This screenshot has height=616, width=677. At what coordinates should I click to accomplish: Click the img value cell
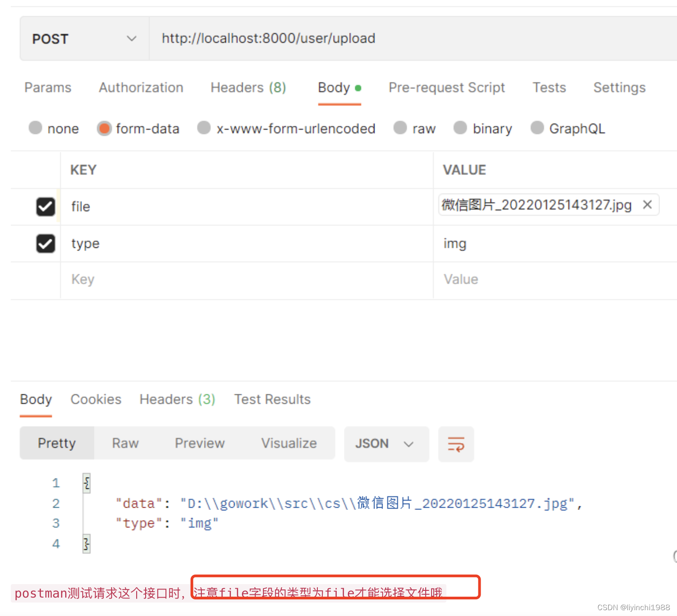coord(555,244)
